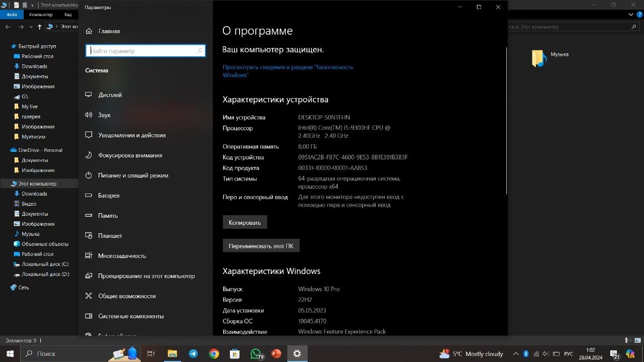Open Explorer's recent locations dropdown

(30, 27)
